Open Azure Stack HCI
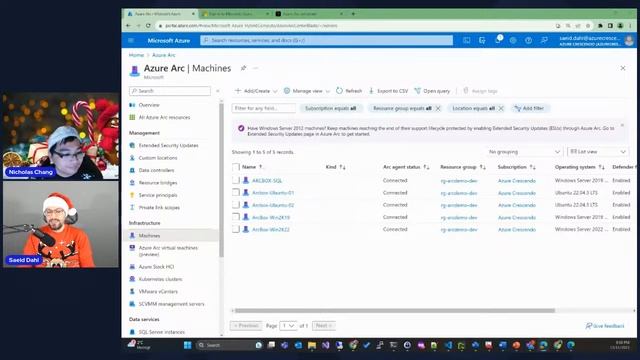Viewport: 640px width, 360px height. pos(156,267)
